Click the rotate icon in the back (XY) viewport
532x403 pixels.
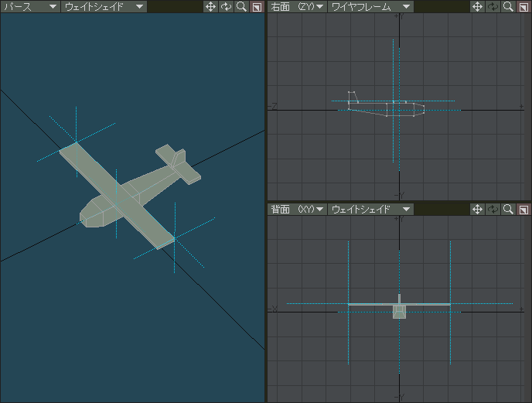coord(493,209)
